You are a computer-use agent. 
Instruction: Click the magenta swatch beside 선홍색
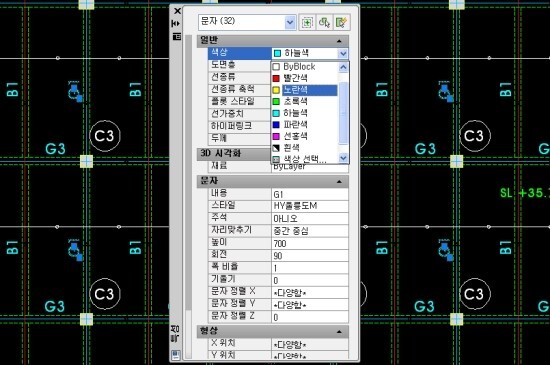pyautogui.click(x=276, y=136)
